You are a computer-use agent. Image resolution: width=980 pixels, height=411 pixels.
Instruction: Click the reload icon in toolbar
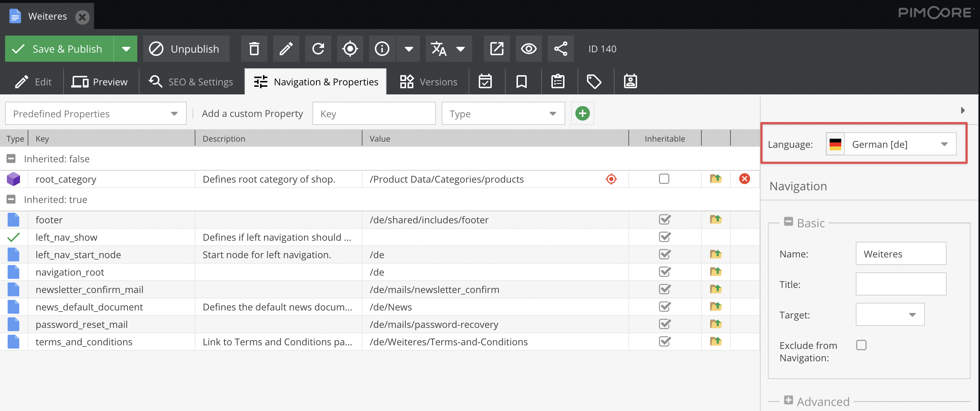pos(318,49)
